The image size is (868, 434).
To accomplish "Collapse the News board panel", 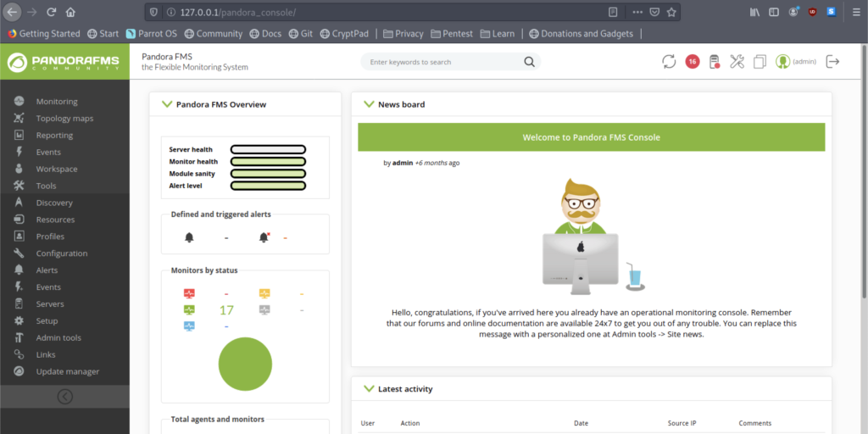I will (x=369, y=104).
